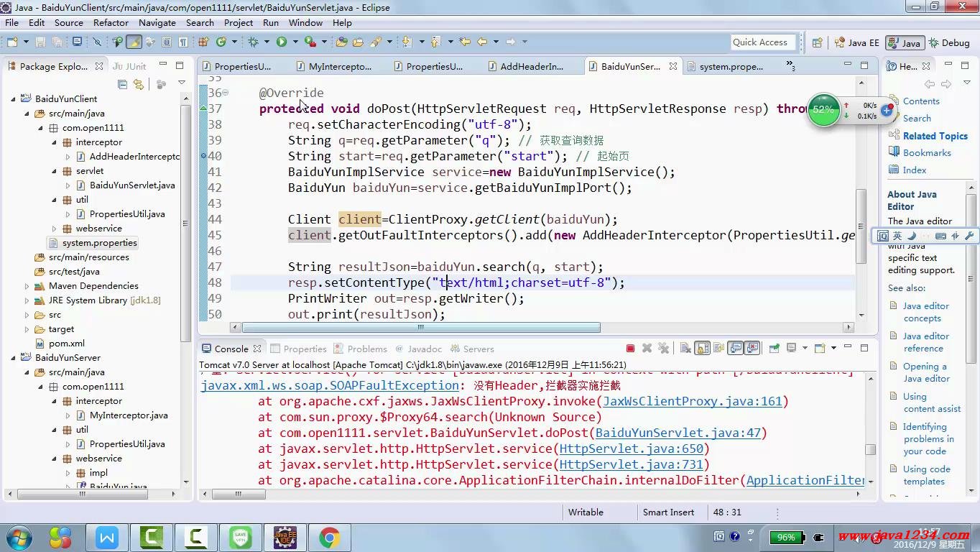Click Collapse All in Package Explorer
The image size is (980, 552).
[x=122, y=84]
